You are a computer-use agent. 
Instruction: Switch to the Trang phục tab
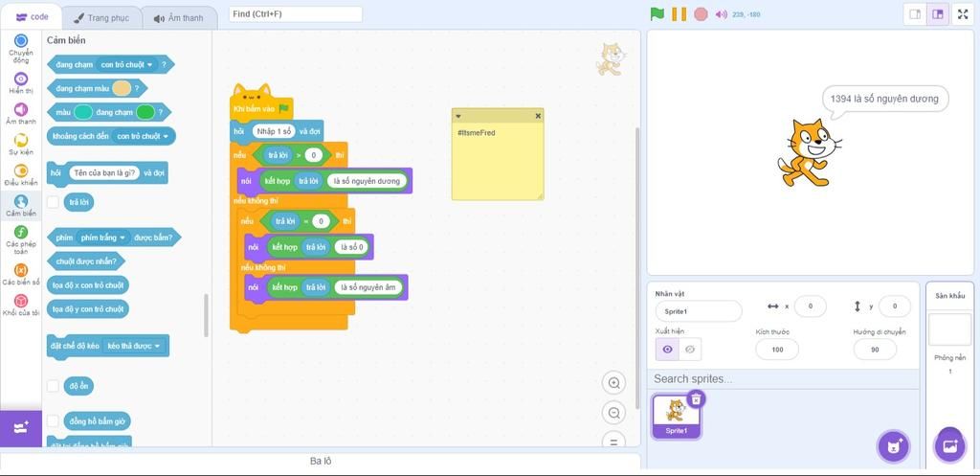101,18
